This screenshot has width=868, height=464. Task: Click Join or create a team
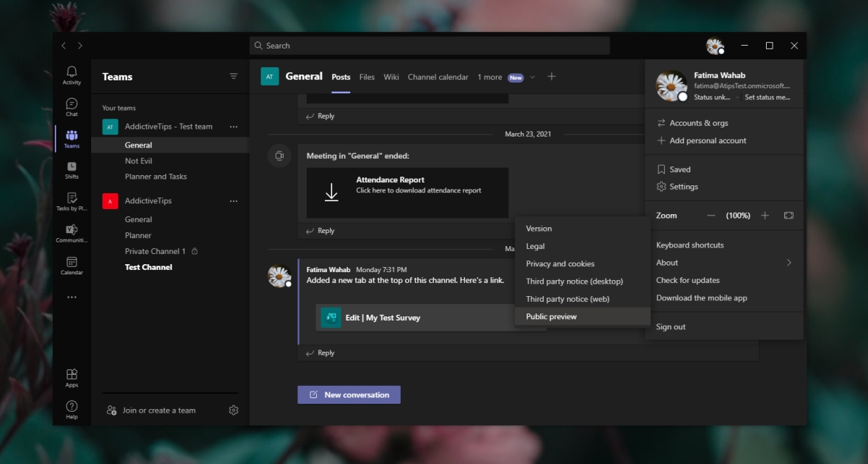tap(150, 410)
